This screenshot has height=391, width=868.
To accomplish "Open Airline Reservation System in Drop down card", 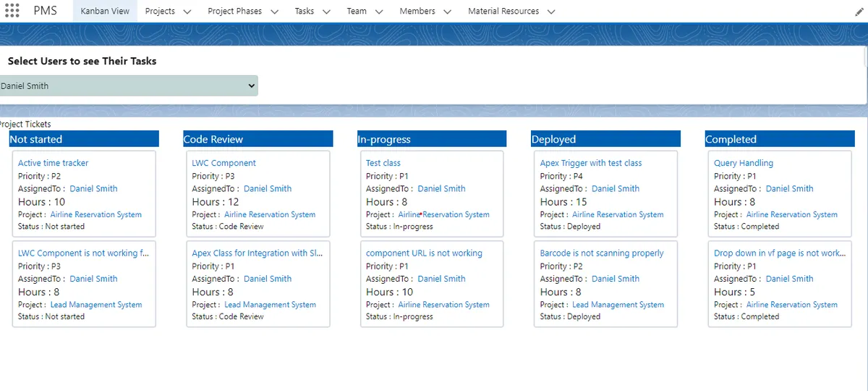I will tap(792, 305).
